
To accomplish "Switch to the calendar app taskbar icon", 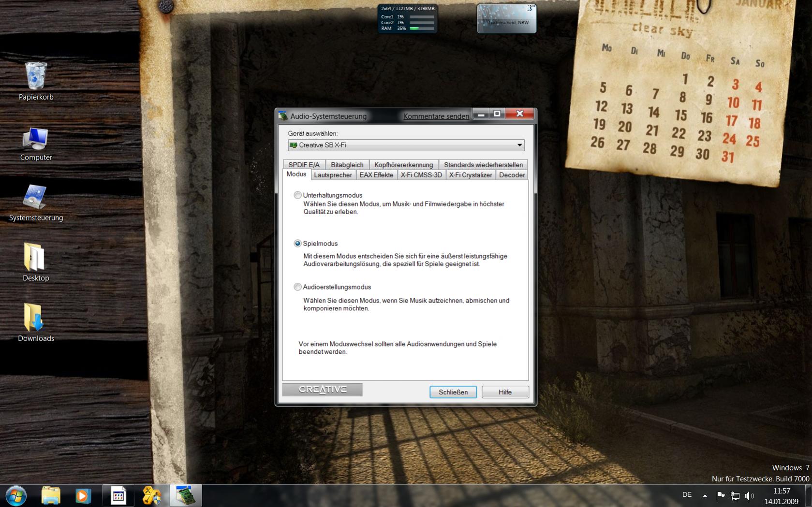I will coord(118,496).
